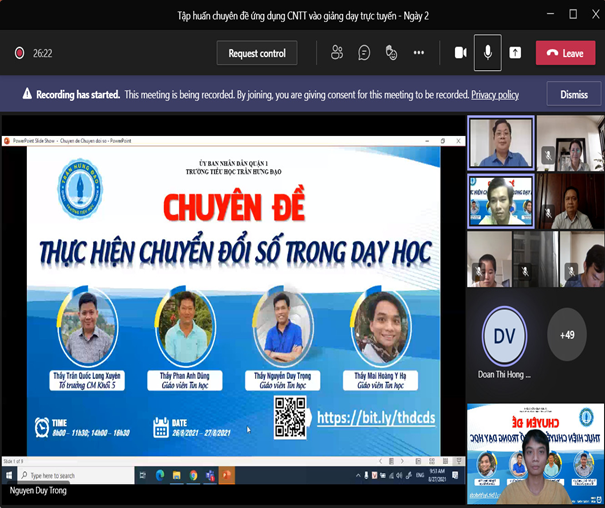Open Google Chrome from shared taskbar

click(x=193, y=476)
